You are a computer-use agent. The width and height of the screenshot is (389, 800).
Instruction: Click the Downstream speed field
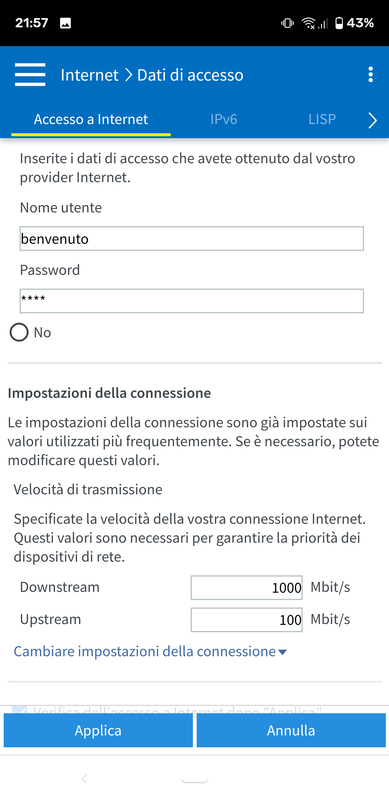pyautogui.click(x=247, y=588)
